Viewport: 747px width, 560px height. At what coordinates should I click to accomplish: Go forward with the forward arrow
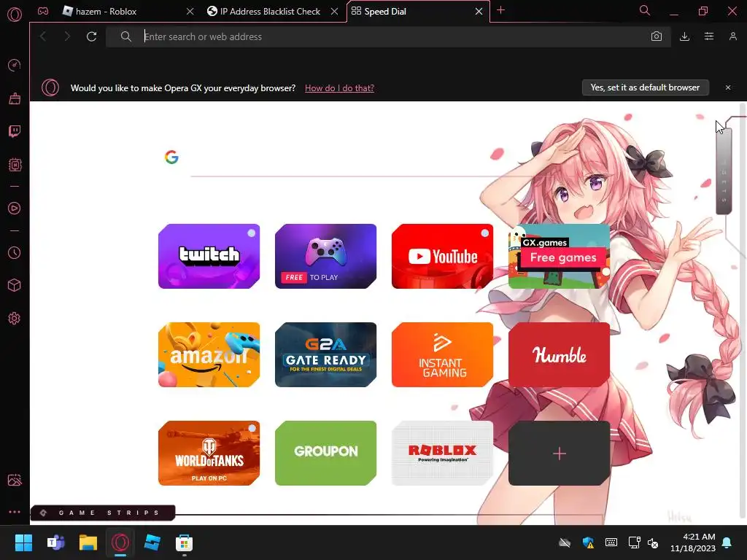(67, 36)
